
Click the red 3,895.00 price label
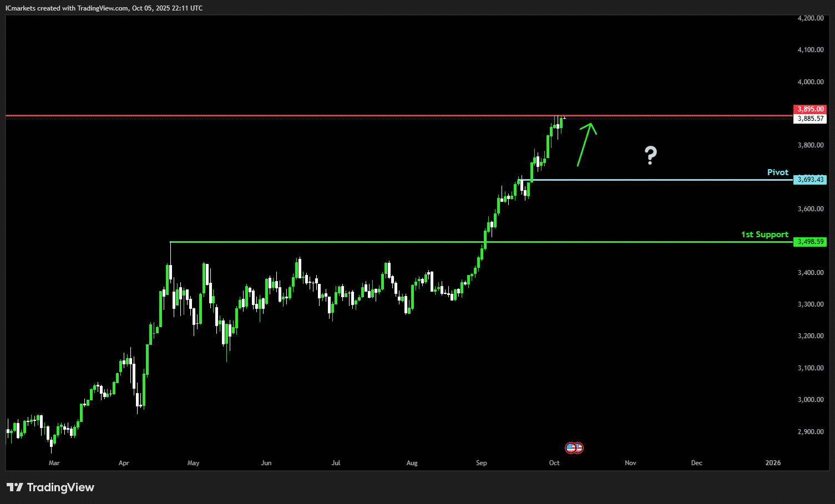coord(810,109)
